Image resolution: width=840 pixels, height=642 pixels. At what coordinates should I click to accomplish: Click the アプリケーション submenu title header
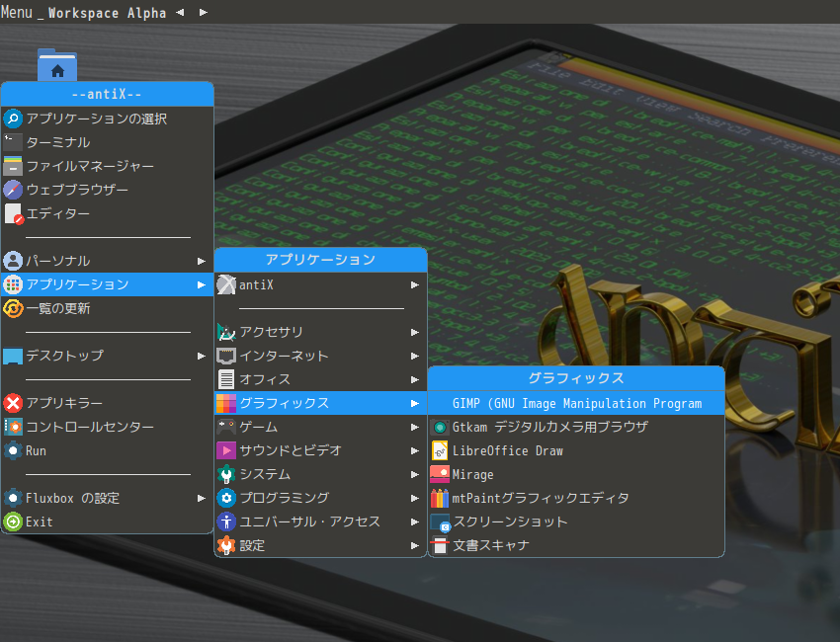tap(320, 260)
